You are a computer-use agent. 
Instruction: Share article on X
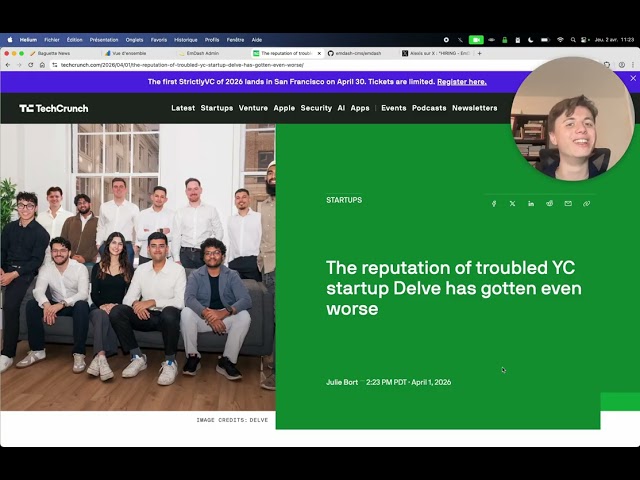click(512, 203)
